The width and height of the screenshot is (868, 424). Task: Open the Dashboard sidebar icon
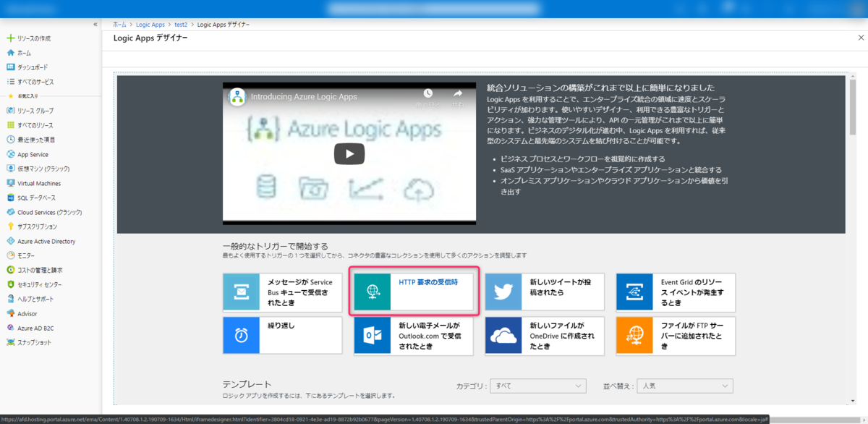[x=10, y=67]
